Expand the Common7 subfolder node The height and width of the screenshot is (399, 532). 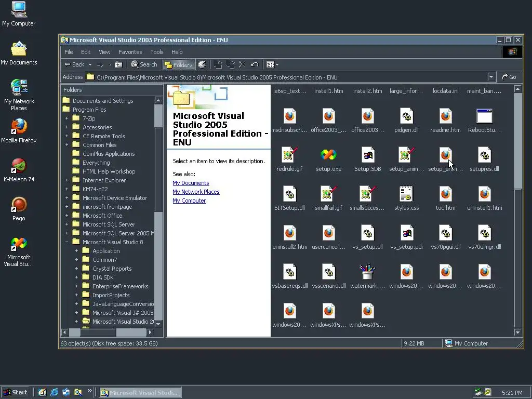[x=76, y=260]
